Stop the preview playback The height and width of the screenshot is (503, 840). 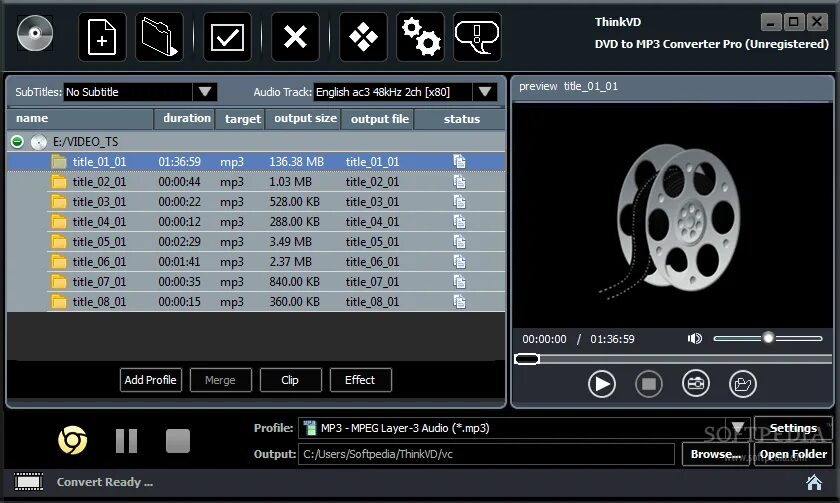649,384
